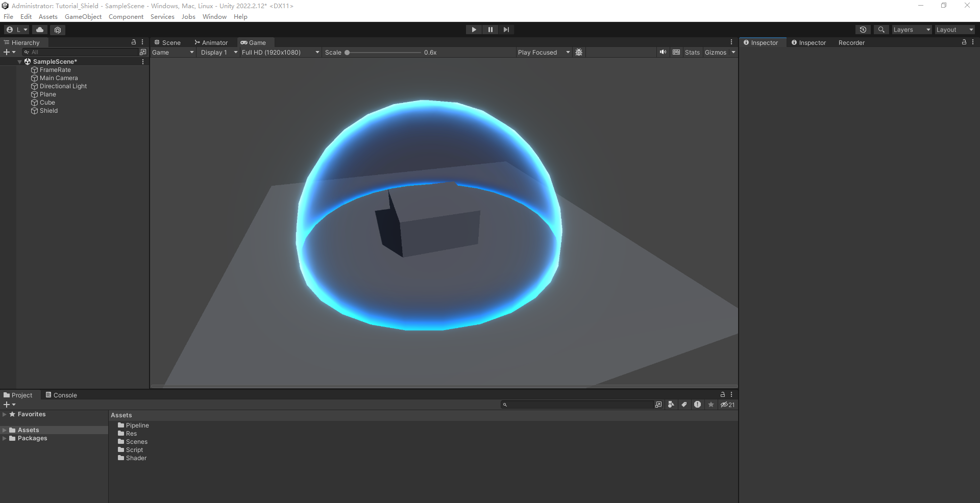Viewport: 980px width, 503px height.
Task: Click the Play button in toolbar
Action: (474, 30)
